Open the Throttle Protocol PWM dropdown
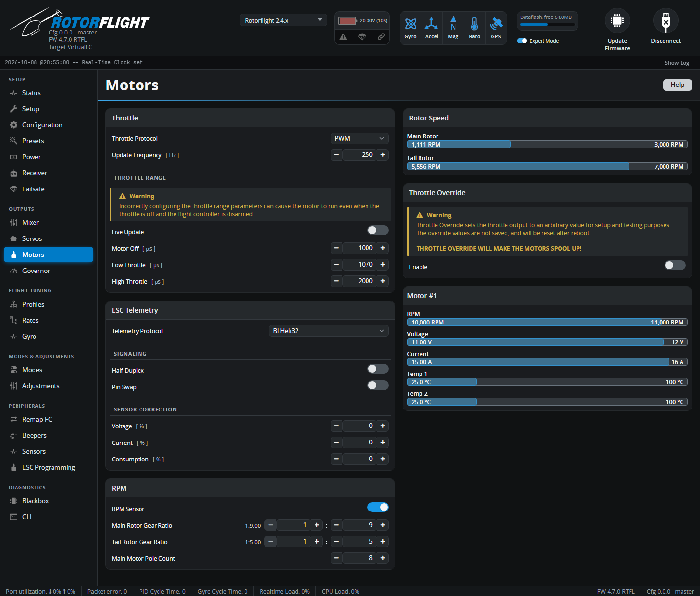 tap(360, 138)
